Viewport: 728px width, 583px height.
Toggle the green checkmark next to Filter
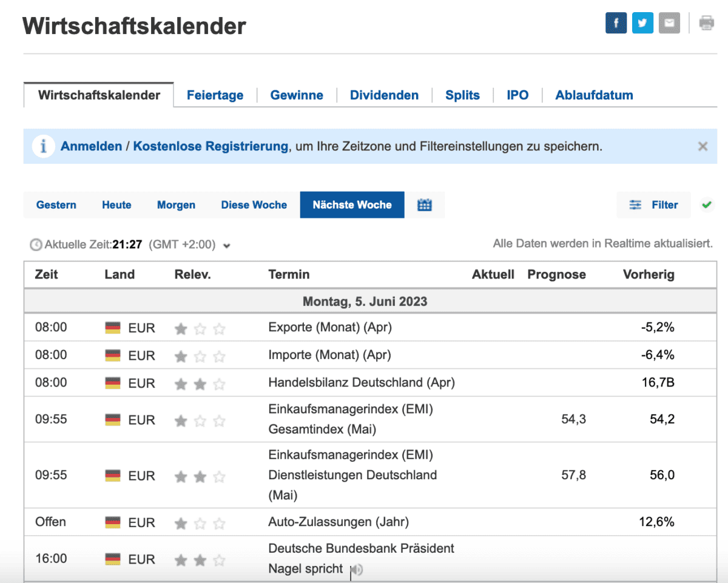point(706,204)
